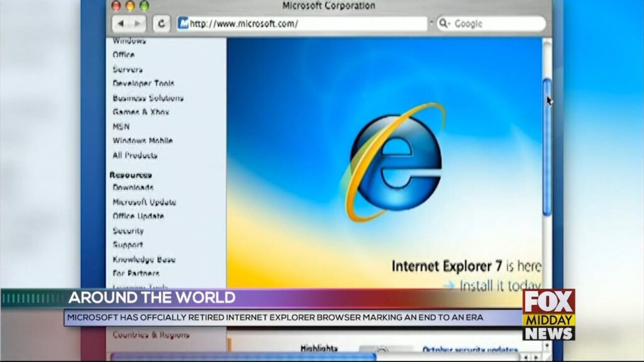Click into the Google search box
This screenshot has width=644, height=362.
click(x=491, y=23)
